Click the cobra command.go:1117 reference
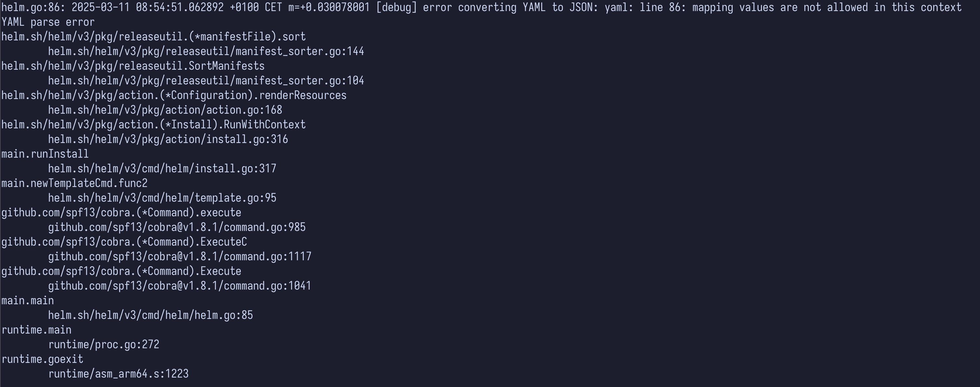The height and width of the screenshot is (387, 980). pos(180,257)
